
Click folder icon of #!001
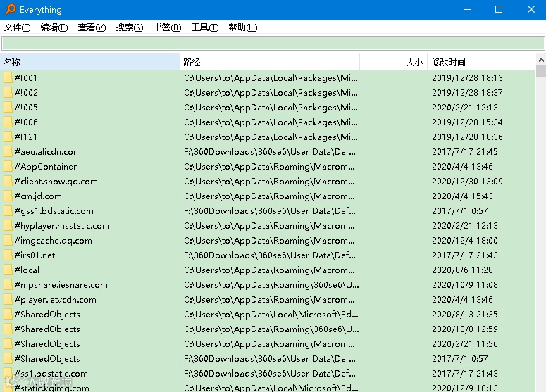[8, 77]
